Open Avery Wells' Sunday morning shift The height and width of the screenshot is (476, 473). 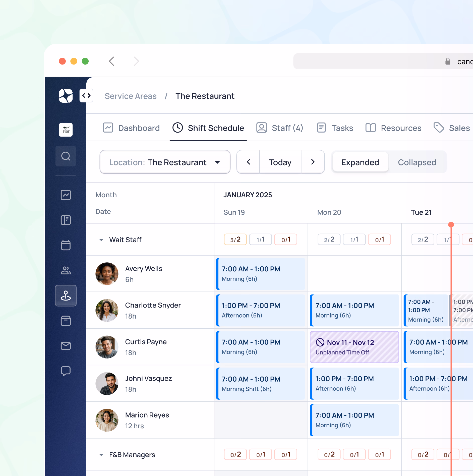coord(261,274)
